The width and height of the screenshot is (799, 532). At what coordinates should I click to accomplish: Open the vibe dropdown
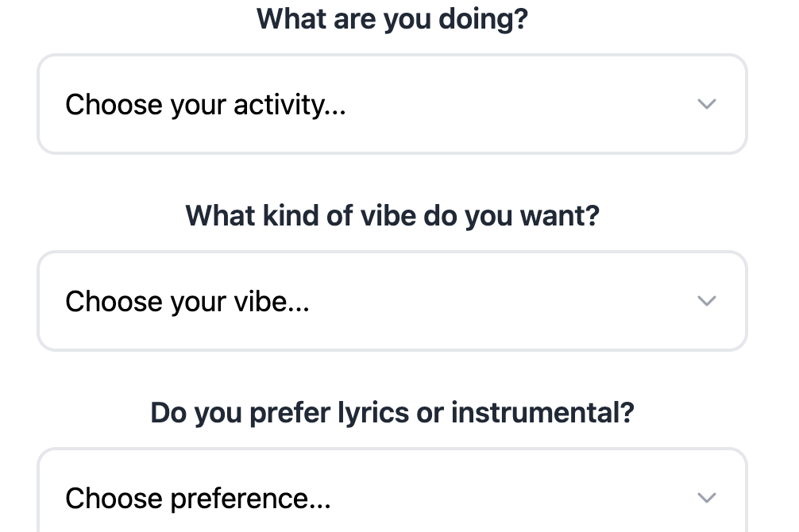(x=392, y=301)
